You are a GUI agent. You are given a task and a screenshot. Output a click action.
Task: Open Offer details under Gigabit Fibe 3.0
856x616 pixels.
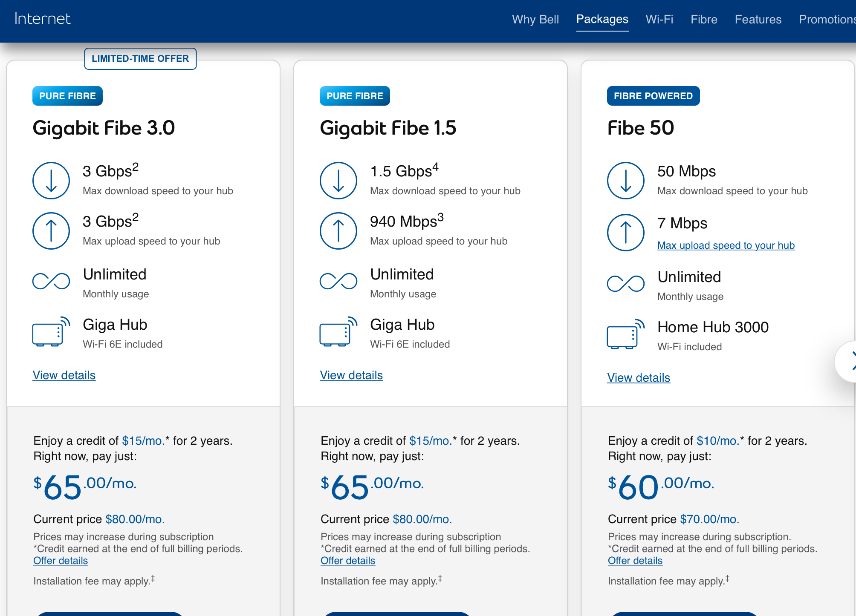tap(61, 561)
